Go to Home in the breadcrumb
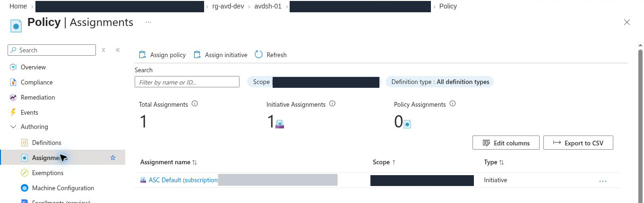The image size is (644, 203). tap(18, 6)
